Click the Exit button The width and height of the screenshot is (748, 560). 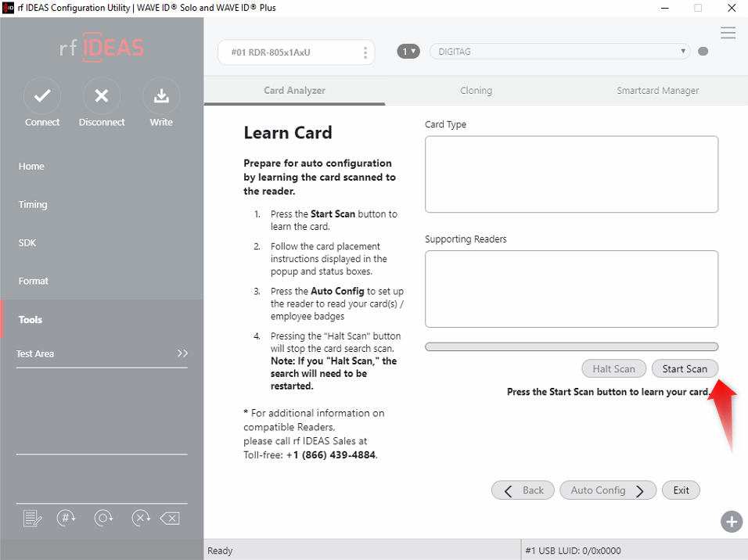tap(681, 490)
